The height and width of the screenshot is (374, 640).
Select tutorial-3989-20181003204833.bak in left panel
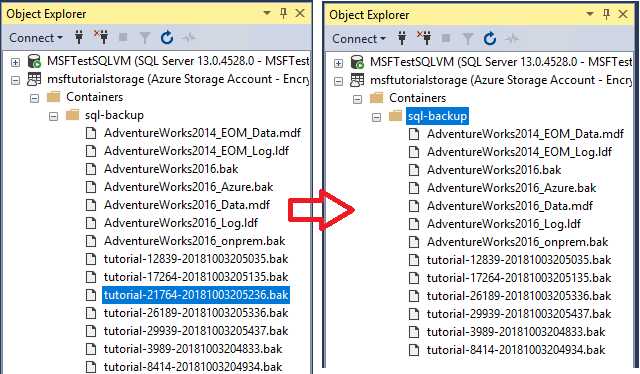point(193,349)
